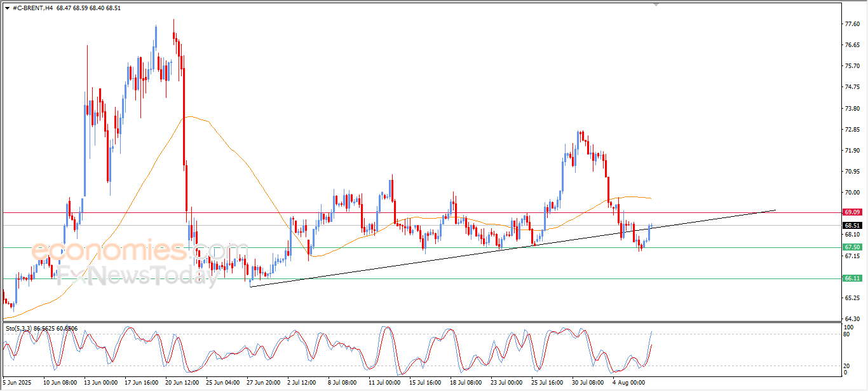Click the 73.80 price axis value

853,109
